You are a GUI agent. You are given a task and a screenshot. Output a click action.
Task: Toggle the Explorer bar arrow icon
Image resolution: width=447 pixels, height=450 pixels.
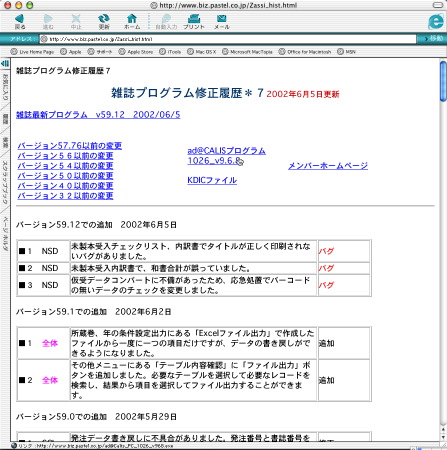click(5, 63)
